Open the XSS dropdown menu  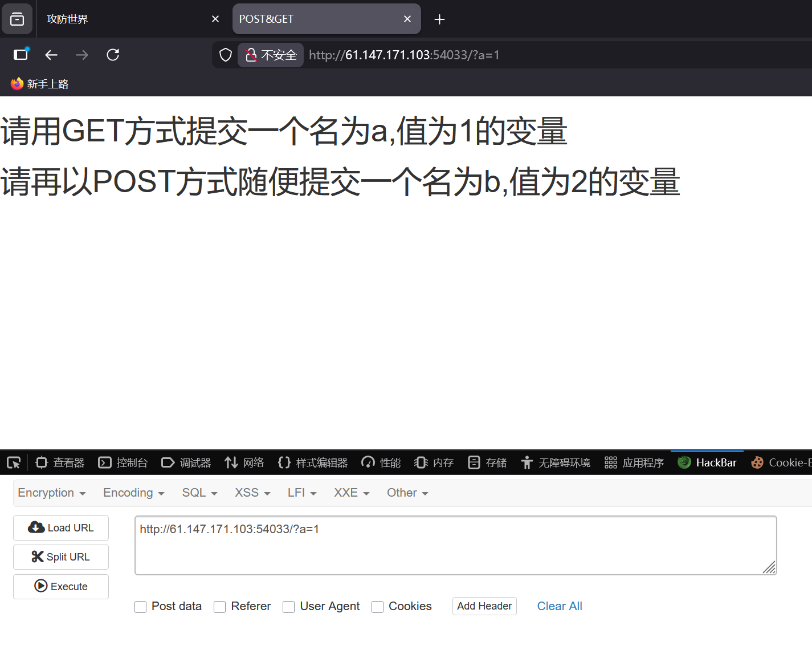click(x=251, y=493)
